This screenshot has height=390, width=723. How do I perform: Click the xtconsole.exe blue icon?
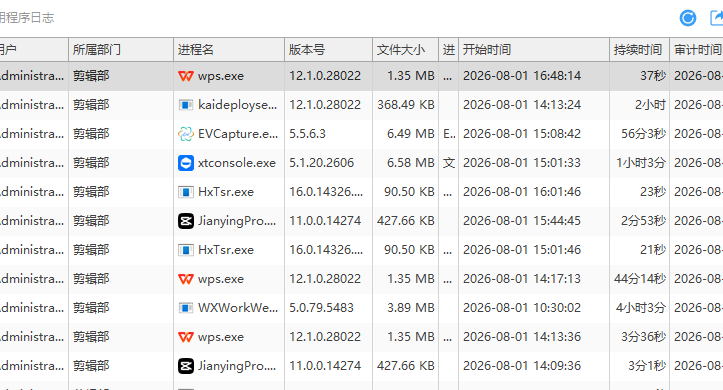pyautogui.click(x=186, y=163)
